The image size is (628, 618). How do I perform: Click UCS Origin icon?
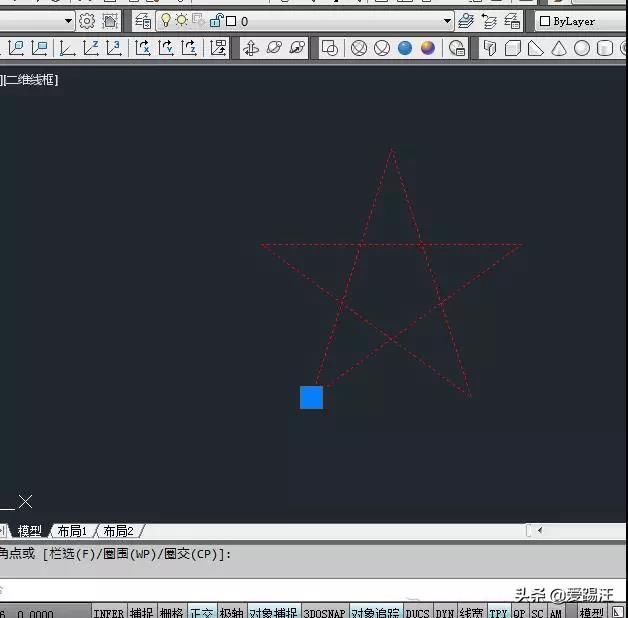tap(67, 48)
